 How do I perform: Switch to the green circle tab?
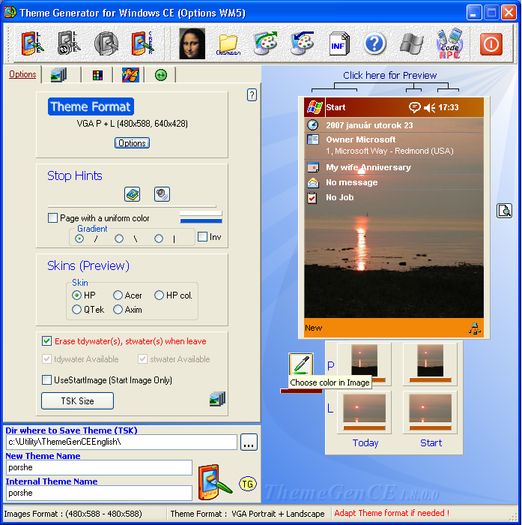coord(161,75)
